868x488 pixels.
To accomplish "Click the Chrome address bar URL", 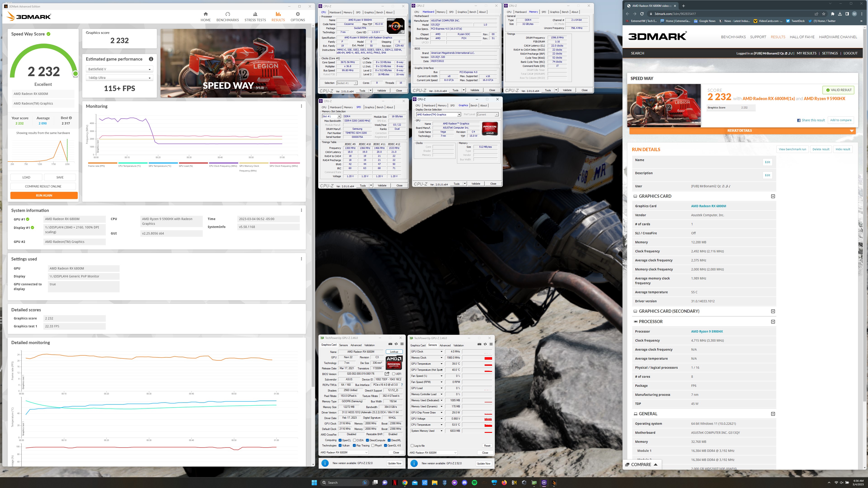I will tap(675, 14).
